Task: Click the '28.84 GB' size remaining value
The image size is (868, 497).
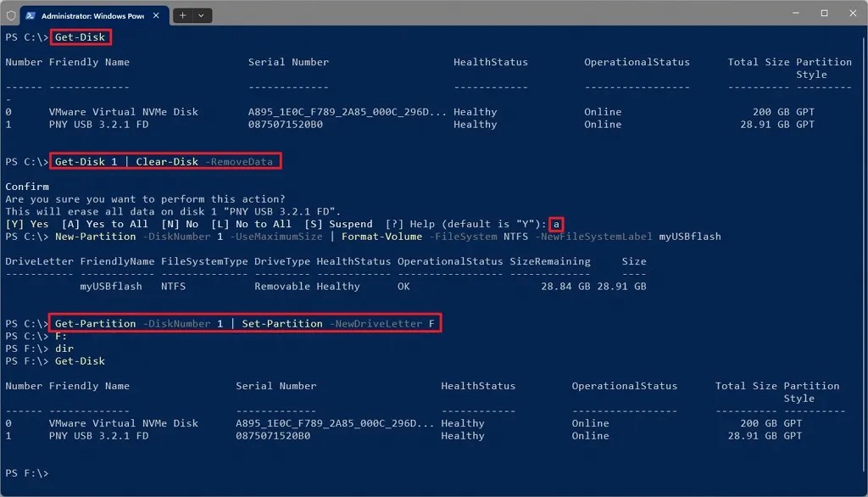Action: 565,287
